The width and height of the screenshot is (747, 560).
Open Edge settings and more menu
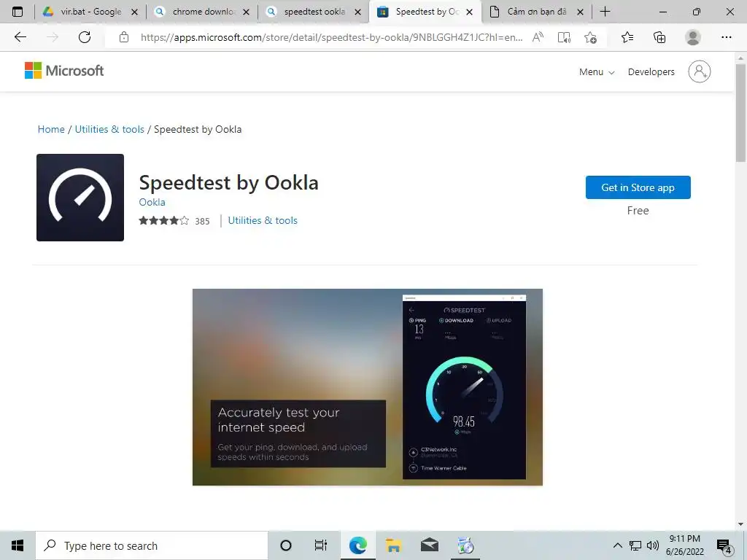tap(726, 37)
